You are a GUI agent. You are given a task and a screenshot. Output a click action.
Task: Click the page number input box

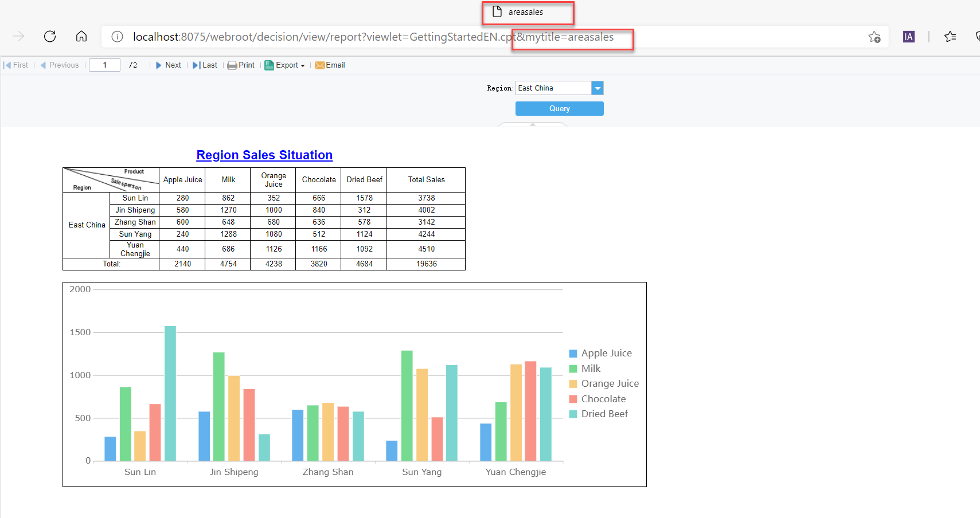tap(104, 65)
